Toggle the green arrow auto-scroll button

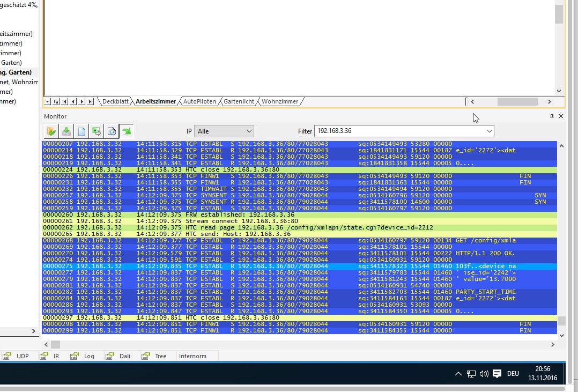coord(127,131)
